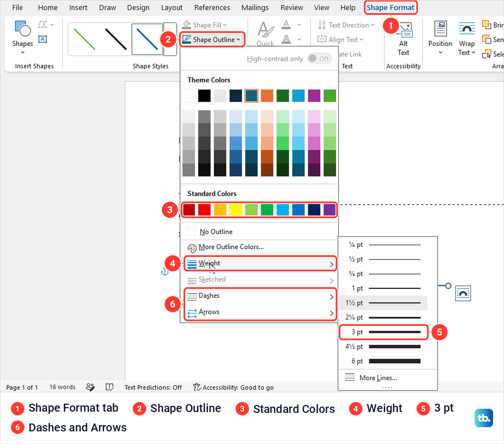Click the Layout Options icon beside the shape

463,293
